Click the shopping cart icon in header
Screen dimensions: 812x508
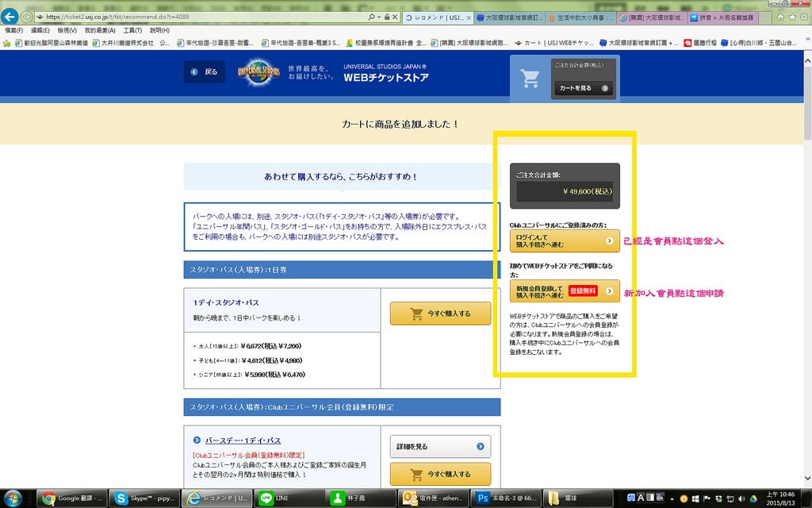(x=529, y=79)
